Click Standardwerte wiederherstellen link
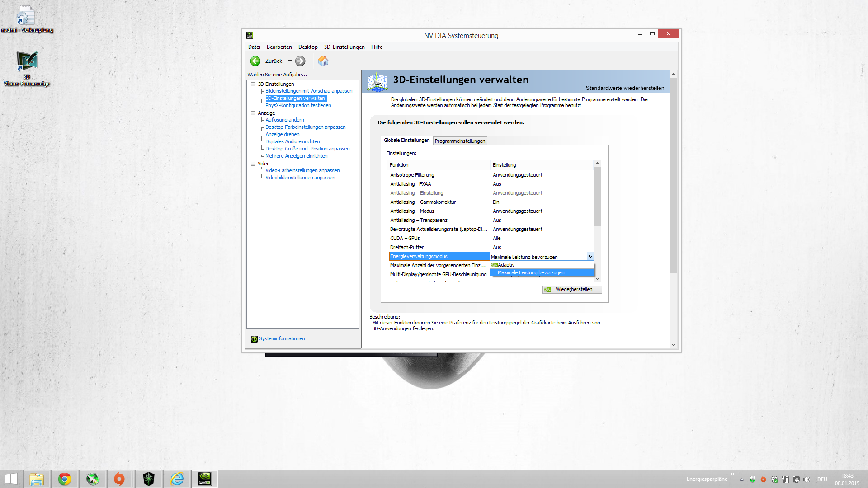 (x=625, y=88)
